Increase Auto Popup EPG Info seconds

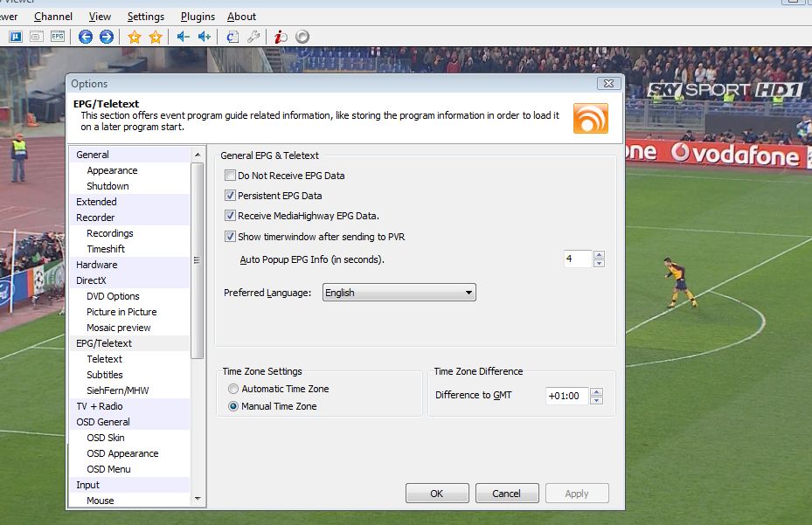[x=599, y=255]
